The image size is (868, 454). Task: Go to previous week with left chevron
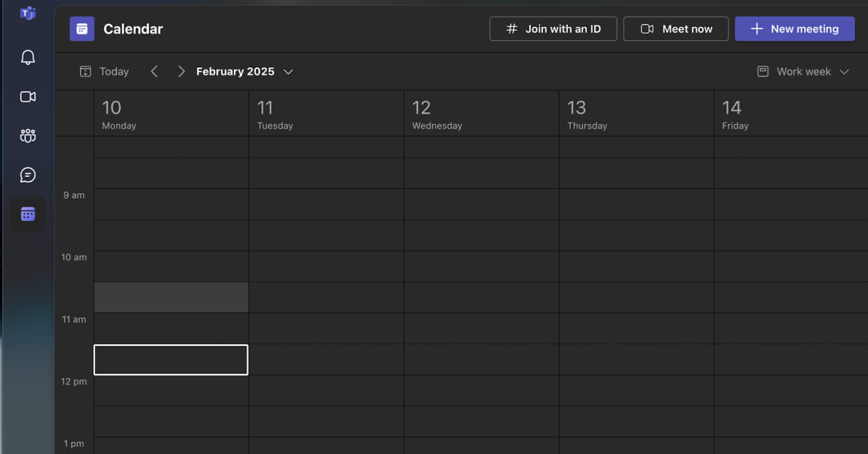[154, 71]
